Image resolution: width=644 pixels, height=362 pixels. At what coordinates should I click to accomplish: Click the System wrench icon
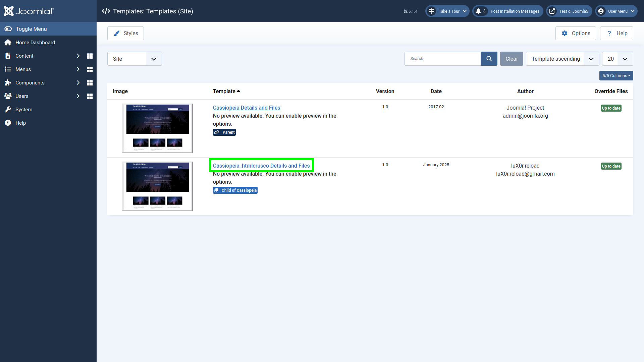[x=8, y=109]
